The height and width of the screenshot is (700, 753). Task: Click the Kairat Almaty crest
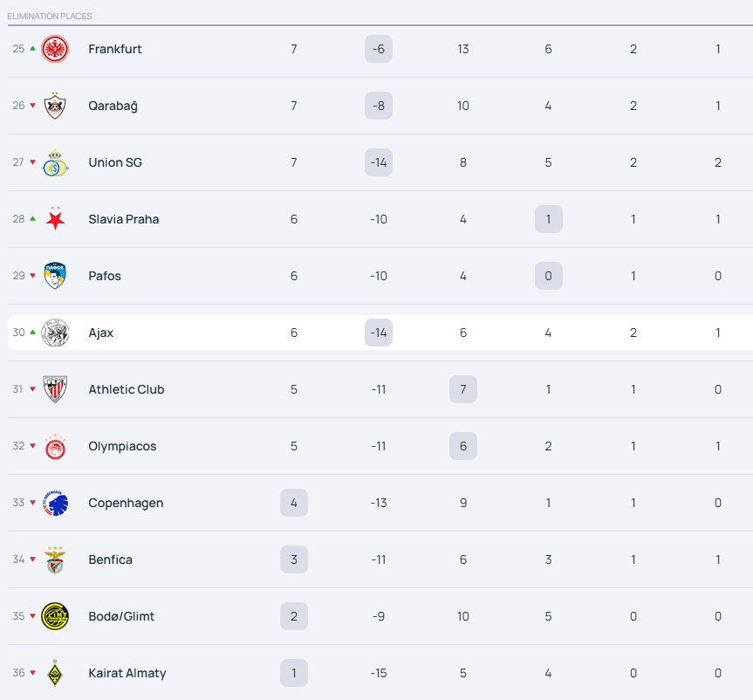click(x=55, y=673)
